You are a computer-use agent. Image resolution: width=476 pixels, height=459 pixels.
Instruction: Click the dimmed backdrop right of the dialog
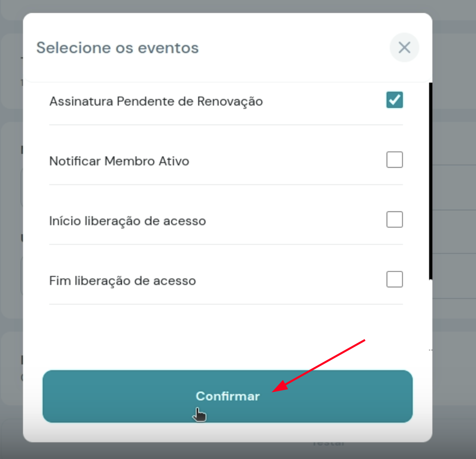454,233
